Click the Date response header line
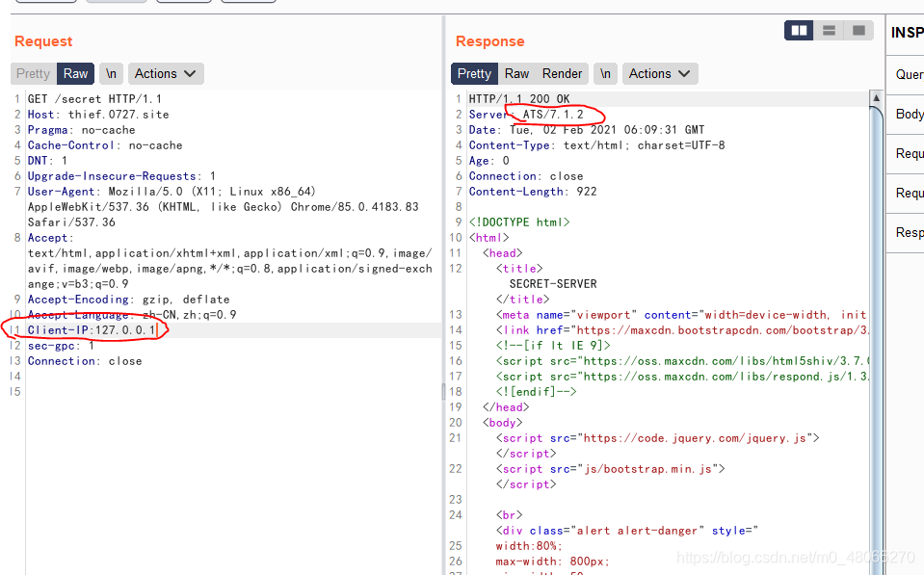This screenshot has width=924, height=575. pos(587,130)
